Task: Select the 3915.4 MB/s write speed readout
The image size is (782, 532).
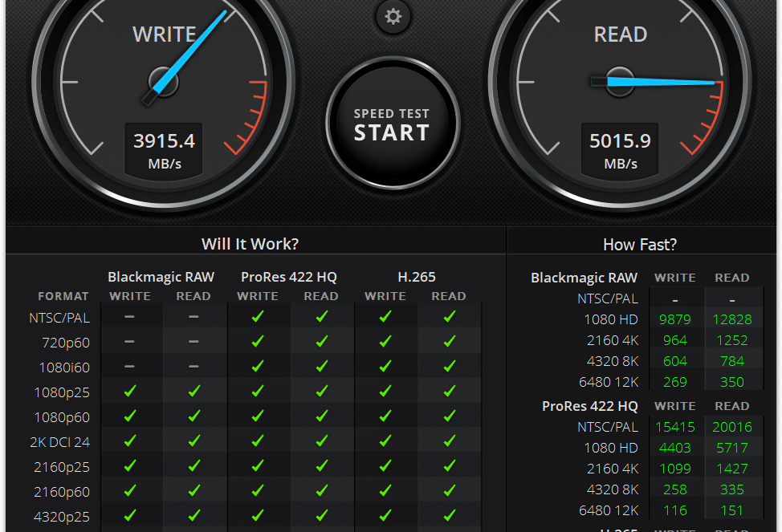Action: (164, 149)
